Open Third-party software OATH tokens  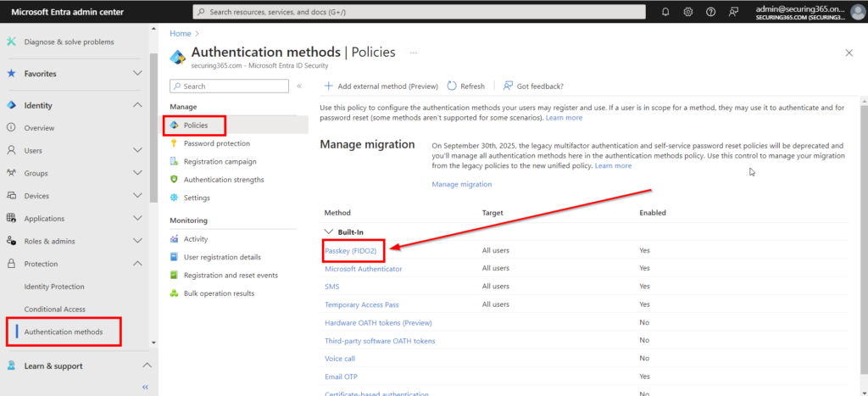pyautogui.click(x=380, y=341)
